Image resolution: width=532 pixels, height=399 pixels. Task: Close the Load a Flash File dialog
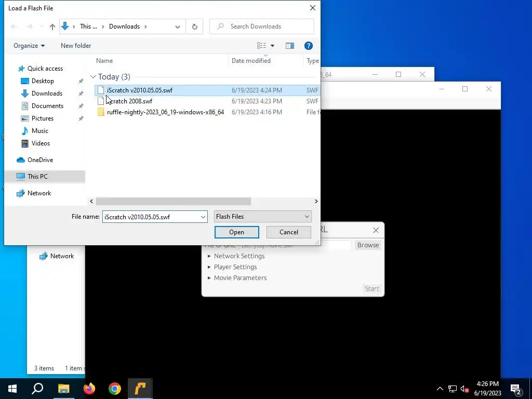click(312, 8)
